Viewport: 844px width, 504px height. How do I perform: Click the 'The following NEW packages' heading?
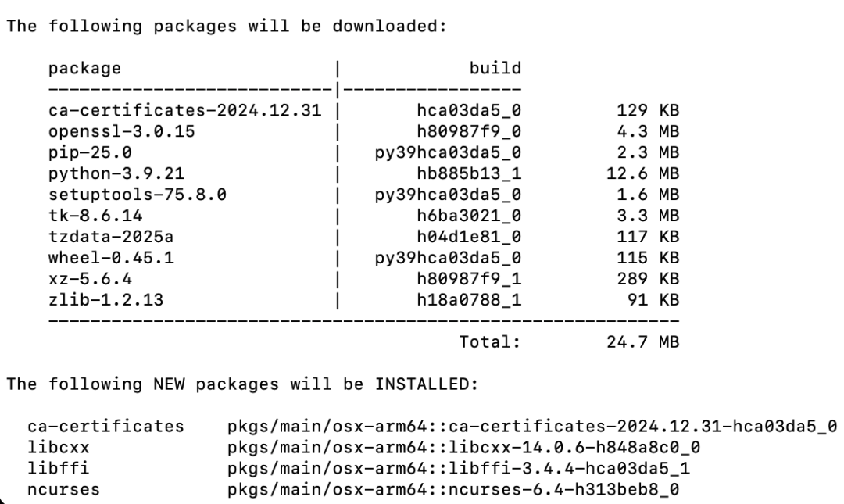coord(242,384)
